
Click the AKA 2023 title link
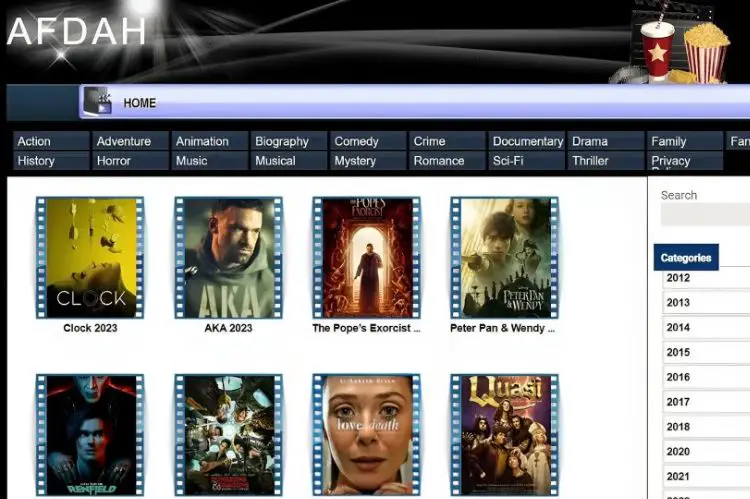228,328
